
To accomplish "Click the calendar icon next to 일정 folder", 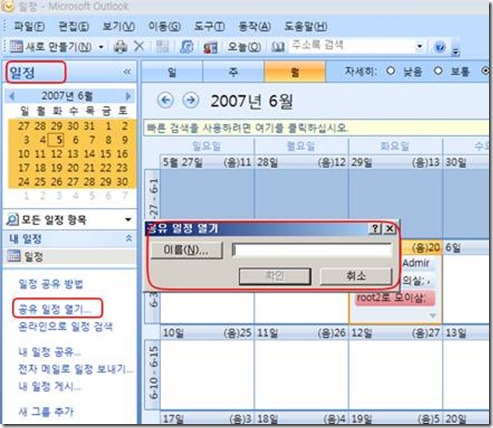I will [x=14, y=256].
